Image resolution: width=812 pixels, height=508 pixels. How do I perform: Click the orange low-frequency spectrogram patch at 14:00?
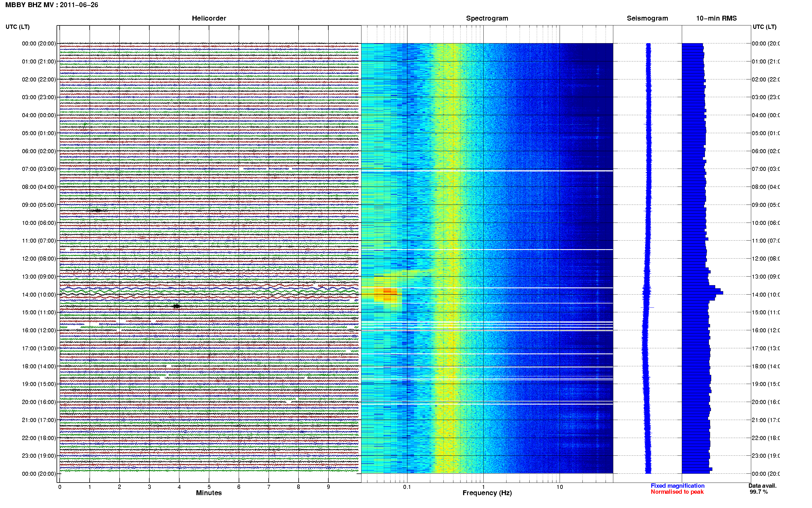point(386,294)
